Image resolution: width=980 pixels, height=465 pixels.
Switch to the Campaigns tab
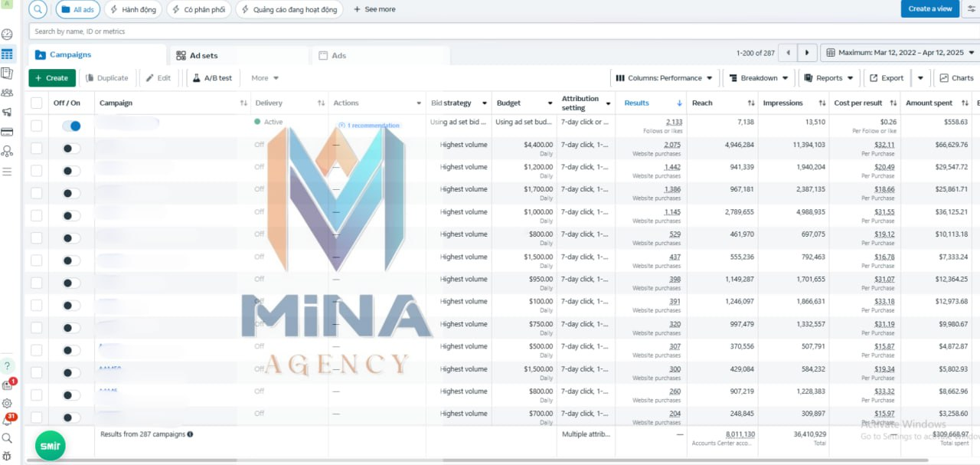pos(97,55)
